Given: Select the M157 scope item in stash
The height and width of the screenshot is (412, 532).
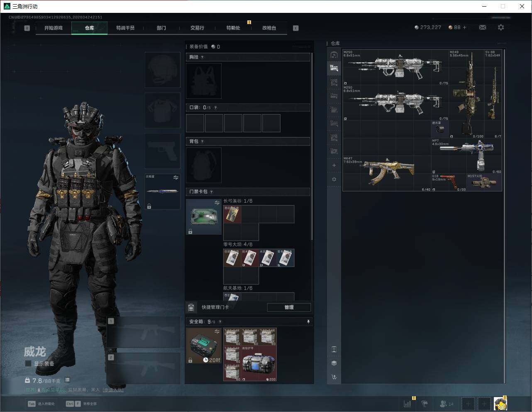Looking at the screenshot, I should coord(484,182).
